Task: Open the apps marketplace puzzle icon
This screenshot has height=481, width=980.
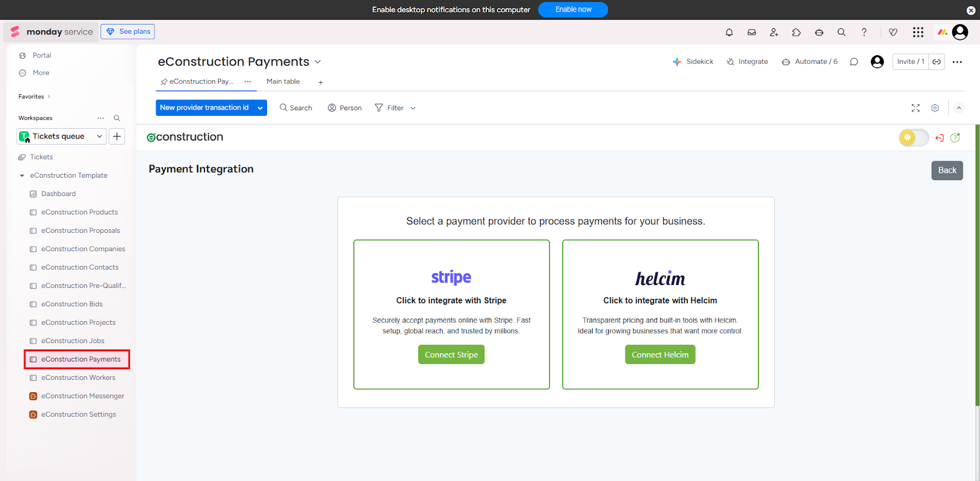Action: pos(796,32)
